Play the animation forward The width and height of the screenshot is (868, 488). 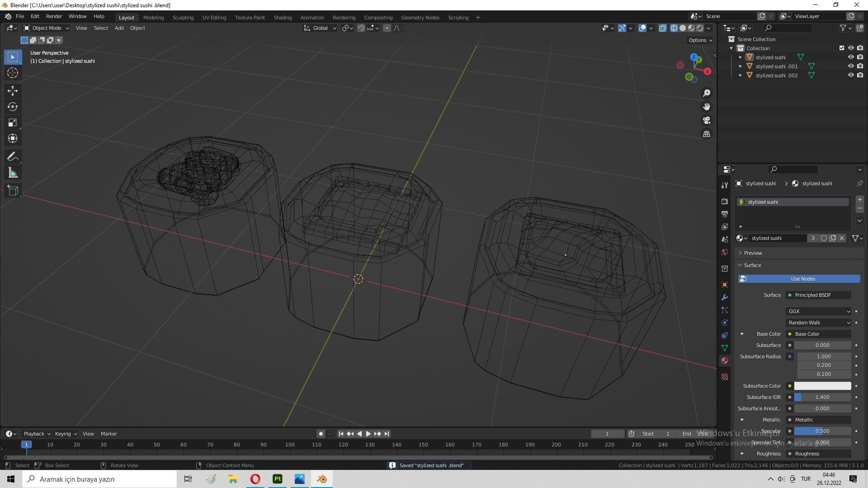point(368,434)
